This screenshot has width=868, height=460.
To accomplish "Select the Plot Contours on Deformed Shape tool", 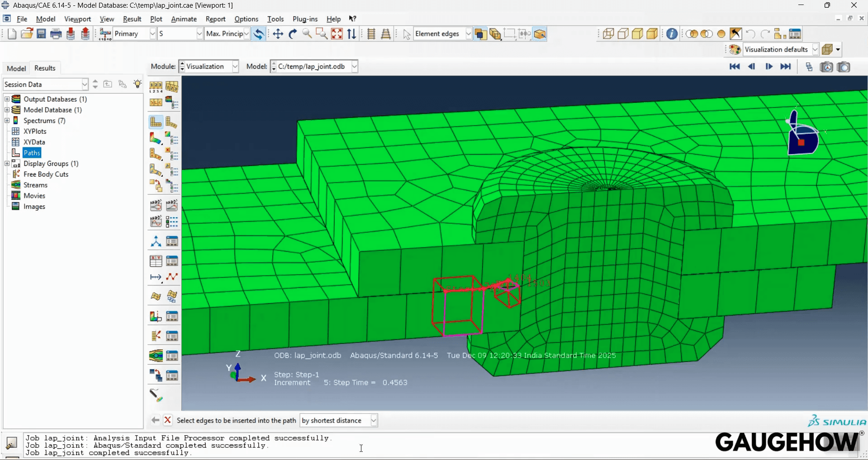I will (x=155, y=138).
